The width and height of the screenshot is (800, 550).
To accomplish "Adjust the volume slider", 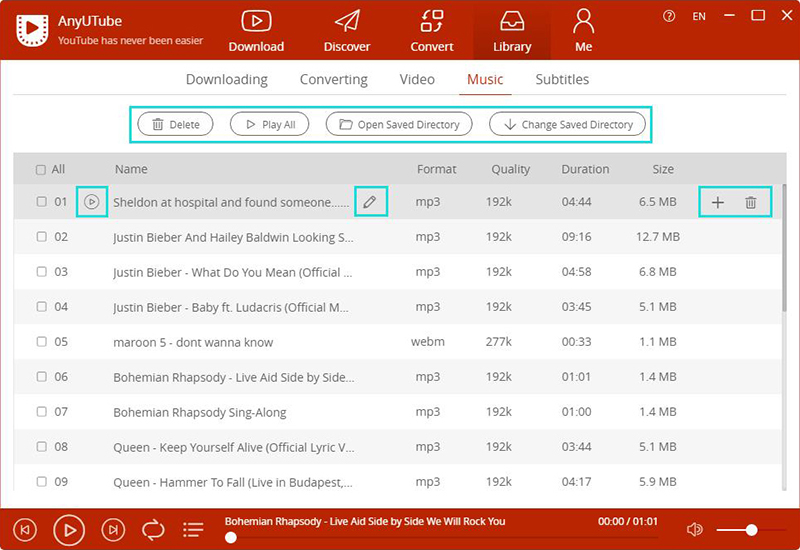I will pos(751,530).
